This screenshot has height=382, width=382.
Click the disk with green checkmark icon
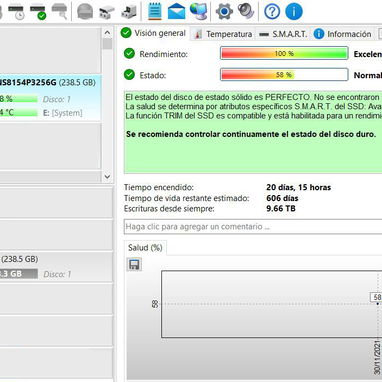pyautogui.click(x=38, y=12)
